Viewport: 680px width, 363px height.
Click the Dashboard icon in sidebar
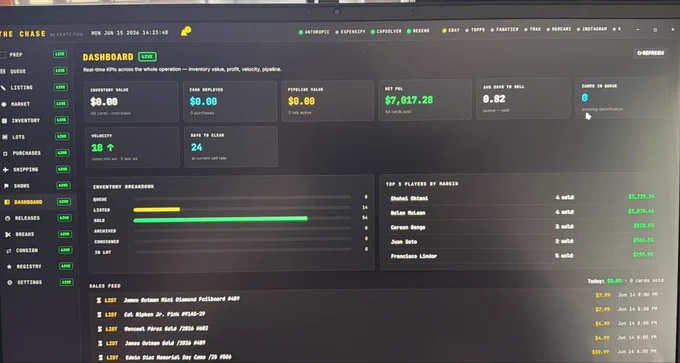[7, 202]
